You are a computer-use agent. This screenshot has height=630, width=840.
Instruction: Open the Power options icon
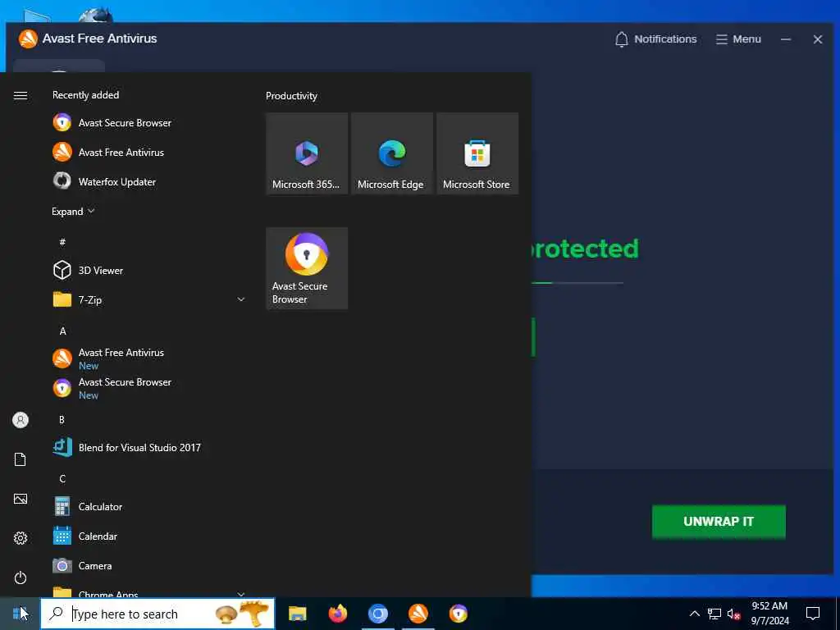tap(21, 577)
